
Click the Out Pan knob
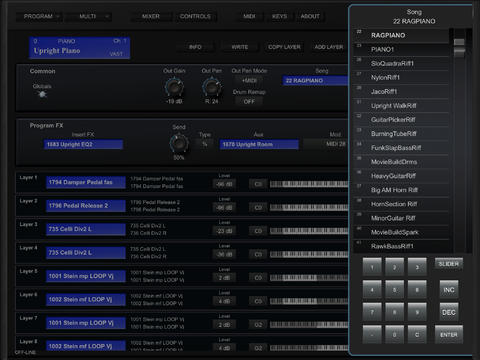tap(212, 87)
